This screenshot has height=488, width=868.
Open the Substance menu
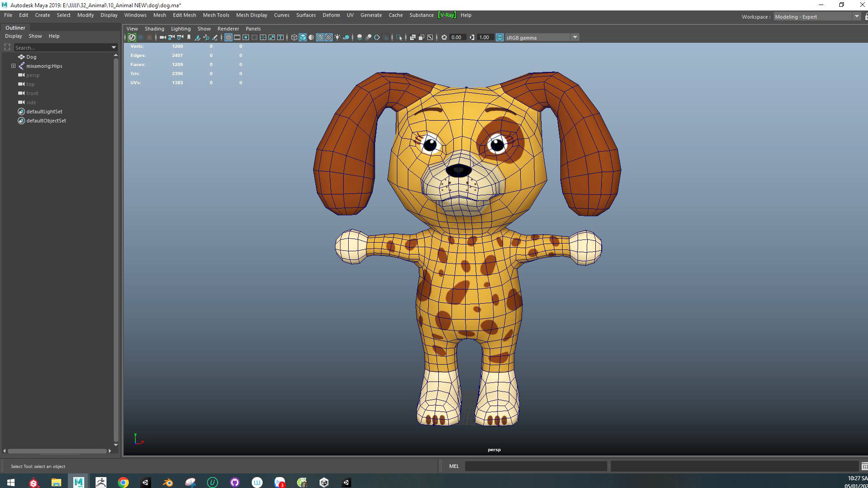coord(421,15)
